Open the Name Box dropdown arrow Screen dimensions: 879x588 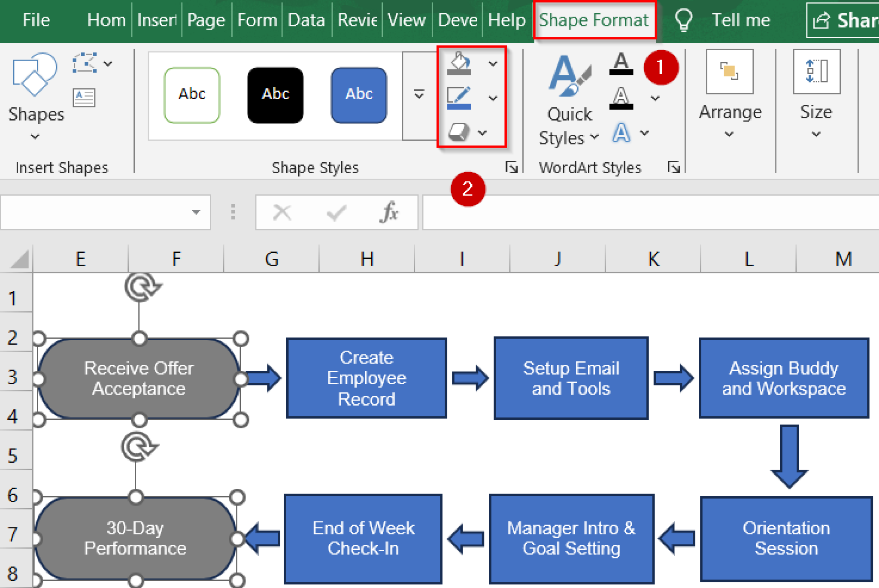pos(197,212)
